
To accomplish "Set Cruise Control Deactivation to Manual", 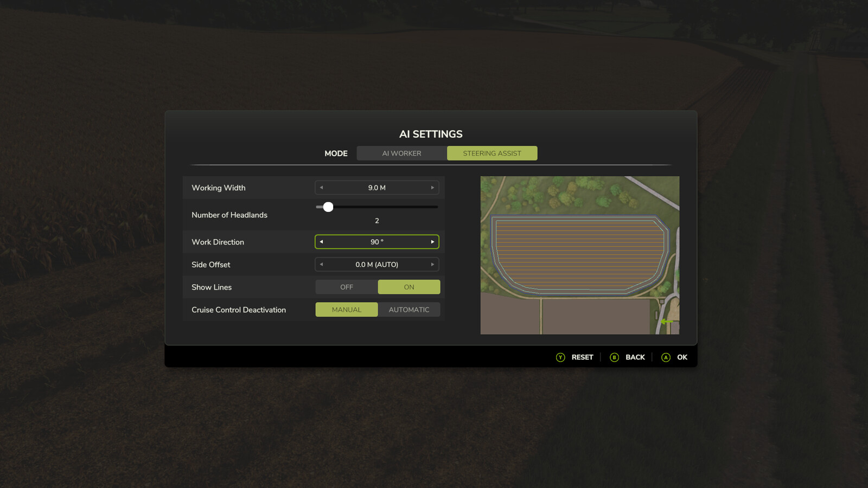I will point(347,310).
